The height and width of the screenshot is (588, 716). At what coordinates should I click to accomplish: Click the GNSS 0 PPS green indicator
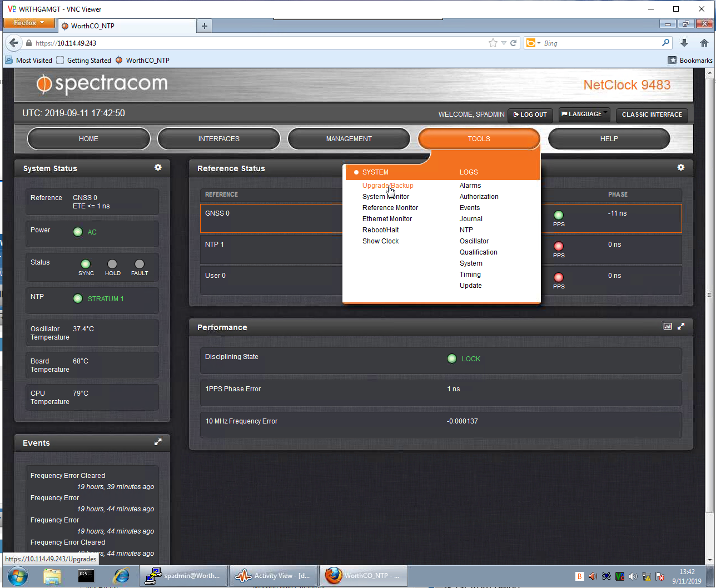(x=559, y=215)
